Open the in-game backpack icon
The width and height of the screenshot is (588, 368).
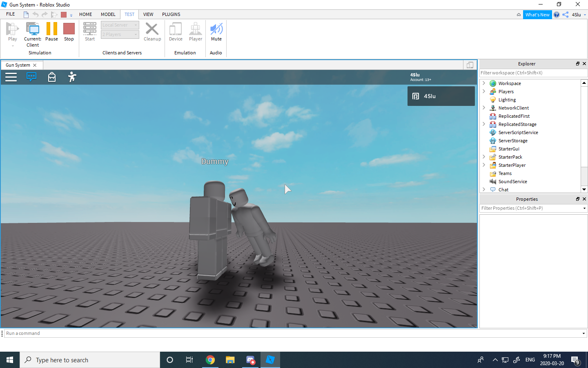tap(52, 77)
